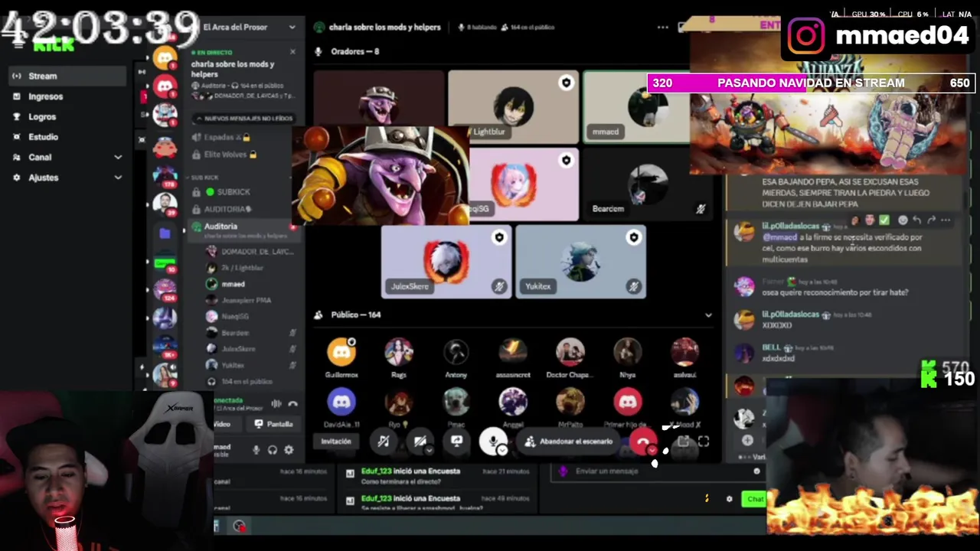
Task: Click plus icon below Discord chat messages
Action: 747,440
